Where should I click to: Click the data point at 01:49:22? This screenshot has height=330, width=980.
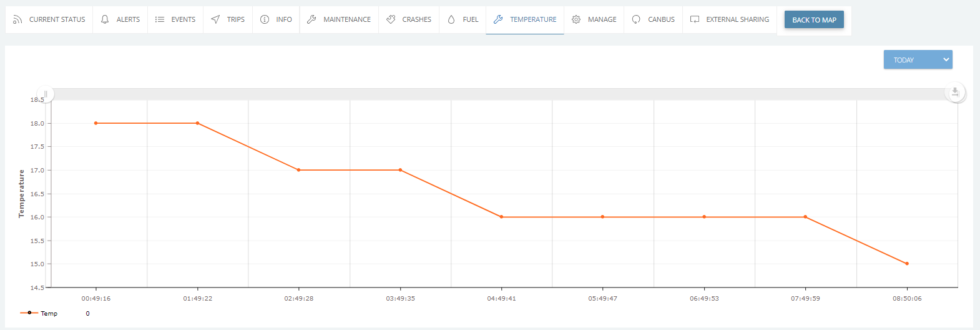(197, 123)
